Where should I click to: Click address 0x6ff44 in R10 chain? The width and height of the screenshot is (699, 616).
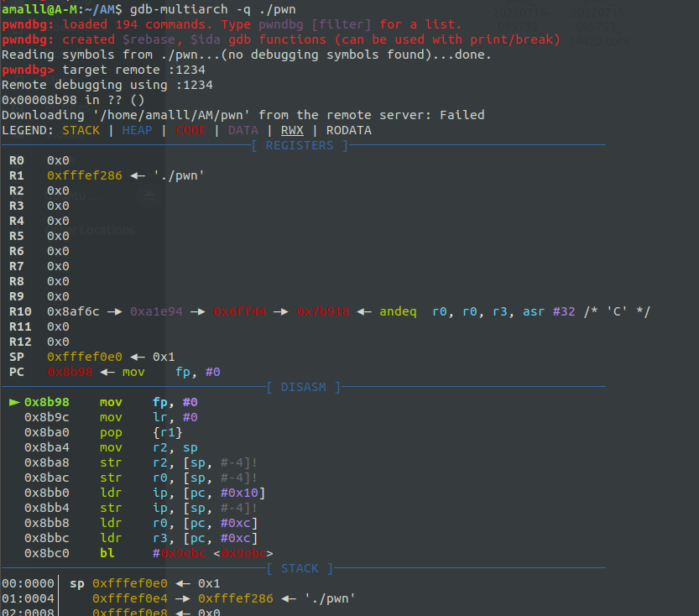coord(239,311)
